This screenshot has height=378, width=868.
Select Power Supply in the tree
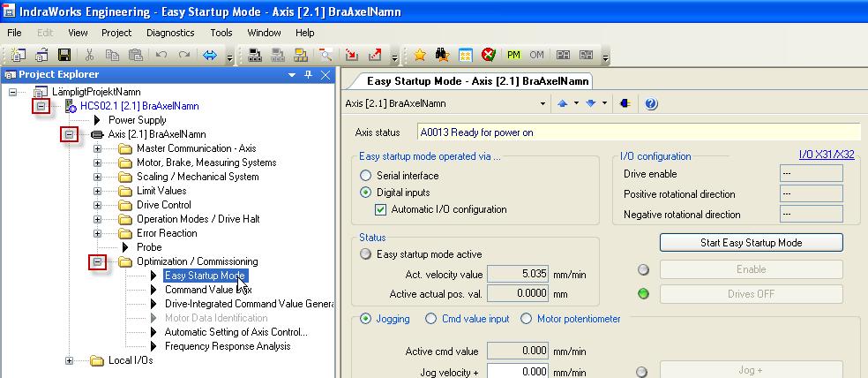click(138, 120)
